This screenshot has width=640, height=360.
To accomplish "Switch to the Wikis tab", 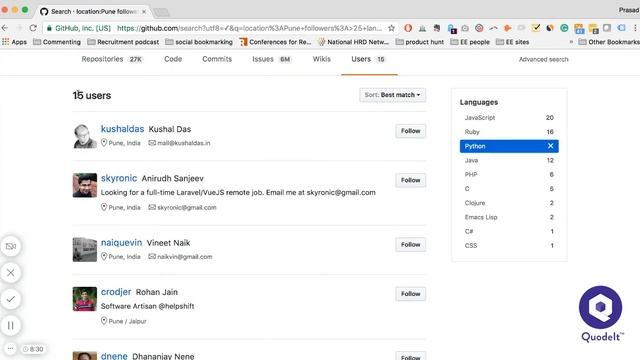I will (322, 59).
